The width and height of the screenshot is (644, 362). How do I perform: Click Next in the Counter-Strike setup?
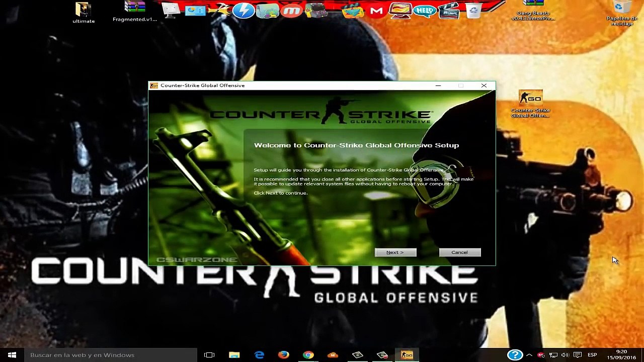395,252
